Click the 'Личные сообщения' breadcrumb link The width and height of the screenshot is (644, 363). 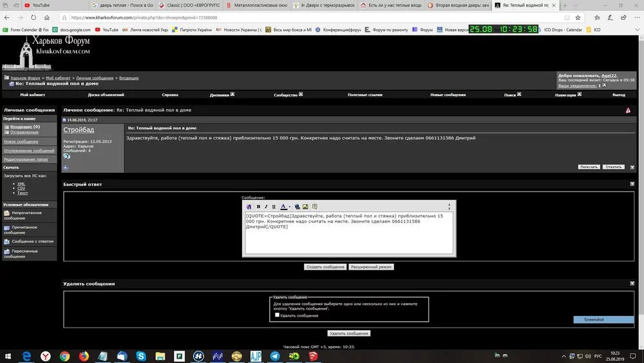point(95,78)
